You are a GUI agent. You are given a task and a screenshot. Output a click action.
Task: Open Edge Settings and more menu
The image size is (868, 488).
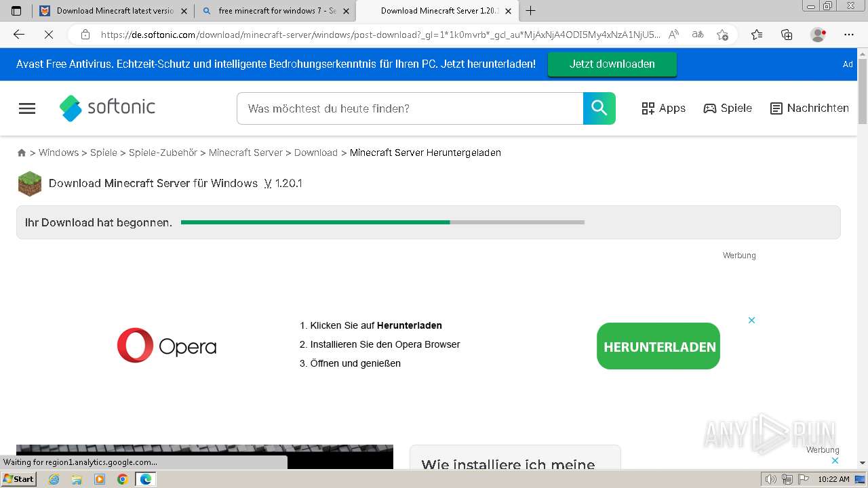(x=849, y=35)
